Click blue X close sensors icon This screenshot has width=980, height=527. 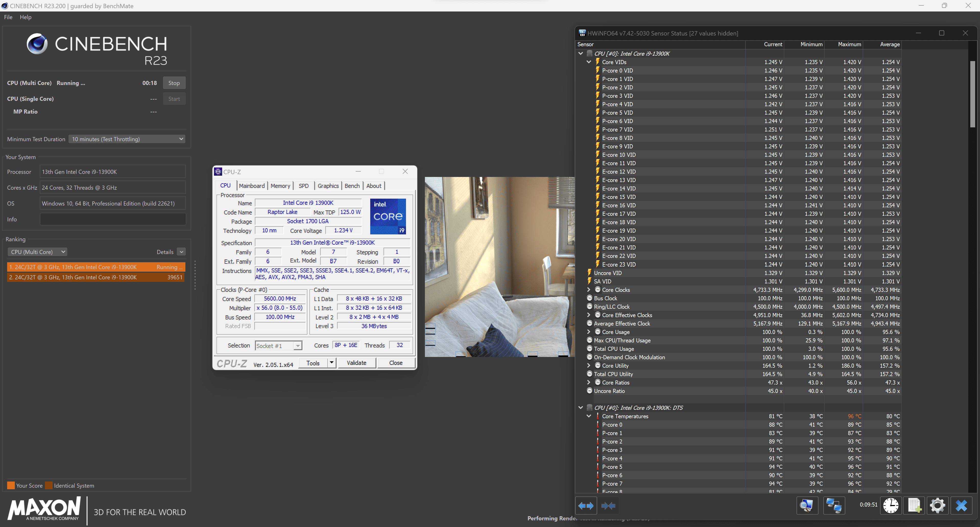[961, 506]
